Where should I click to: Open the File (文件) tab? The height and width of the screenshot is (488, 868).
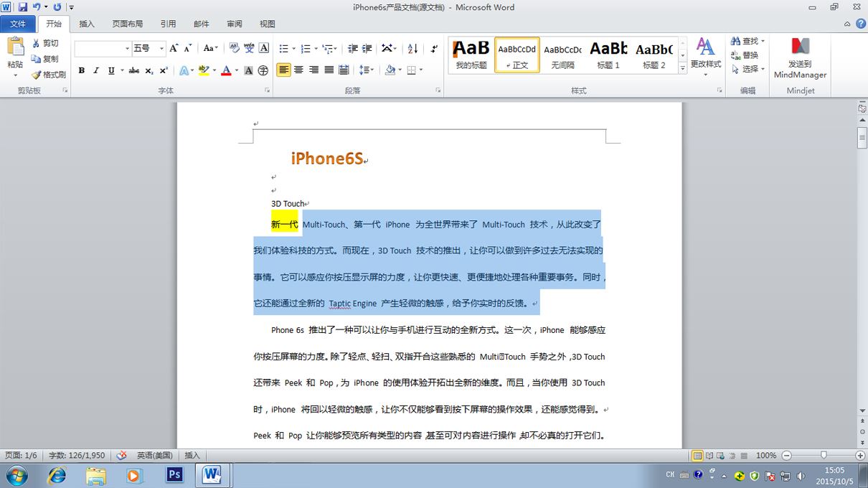18,24
